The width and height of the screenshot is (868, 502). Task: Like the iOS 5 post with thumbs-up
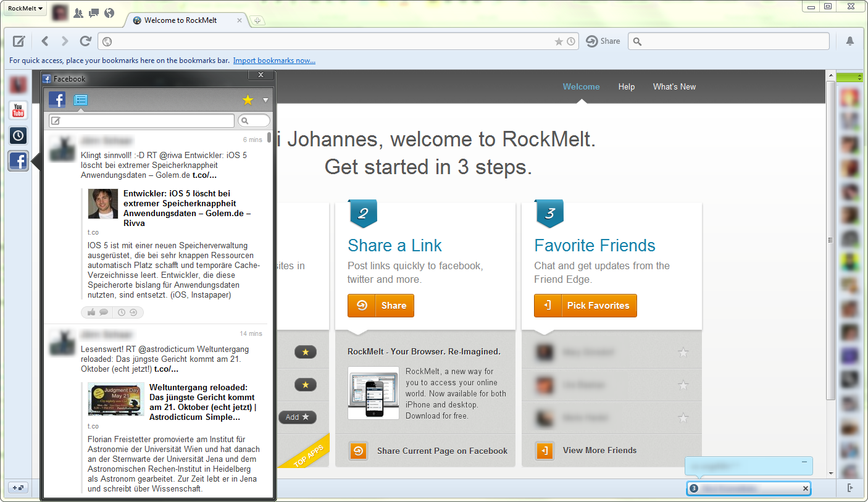coord(91,312)
